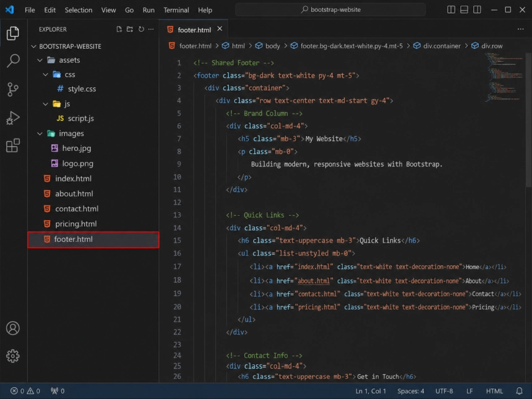
Task: Change language mode HTML
Action: click(x=494, y=391)
